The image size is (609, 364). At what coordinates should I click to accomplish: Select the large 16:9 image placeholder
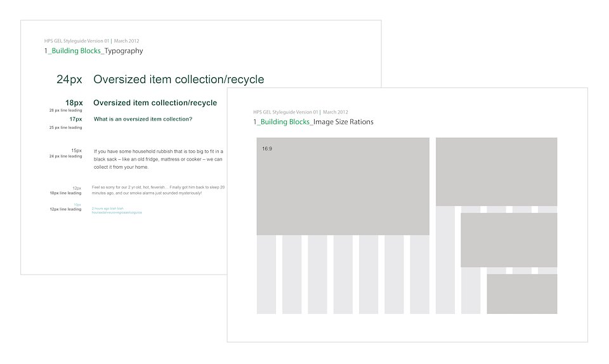point(343,186)
